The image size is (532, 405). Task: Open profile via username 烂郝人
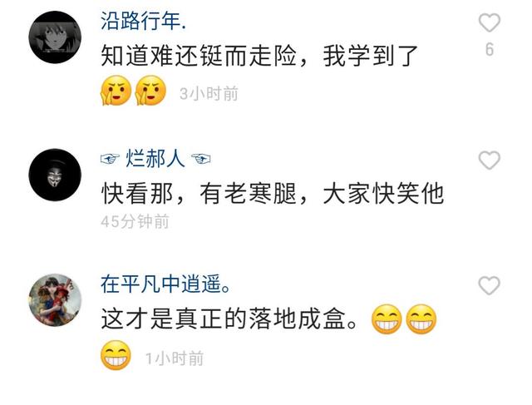tap(155, 158)
